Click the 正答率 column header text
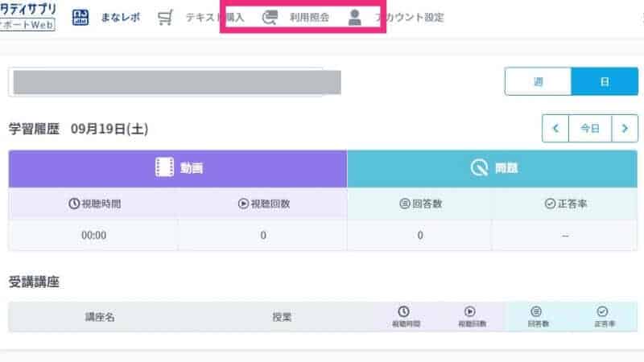Screen dimensions: 644x362 572,204
